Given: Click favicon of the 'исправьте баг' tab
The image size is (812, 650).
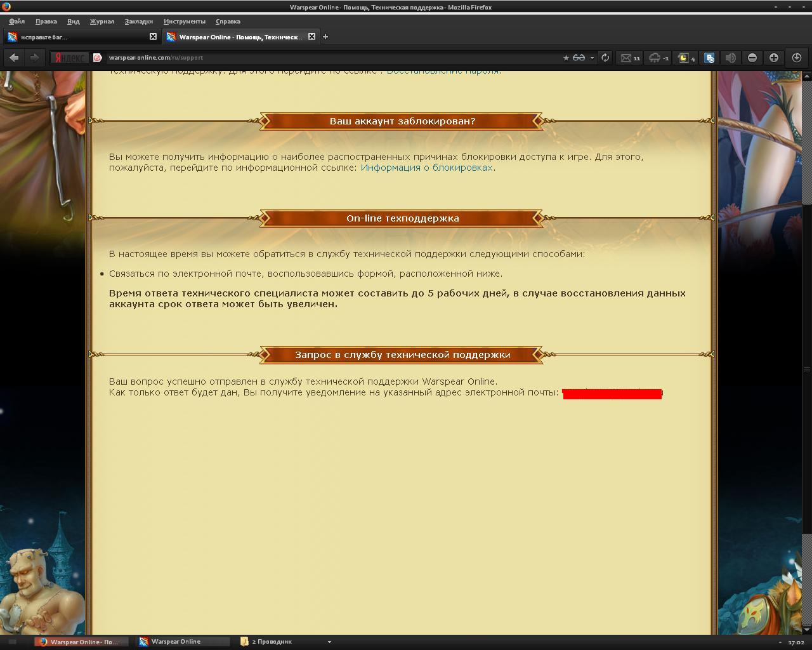Looking at the screenshot, I should point(12,37).
